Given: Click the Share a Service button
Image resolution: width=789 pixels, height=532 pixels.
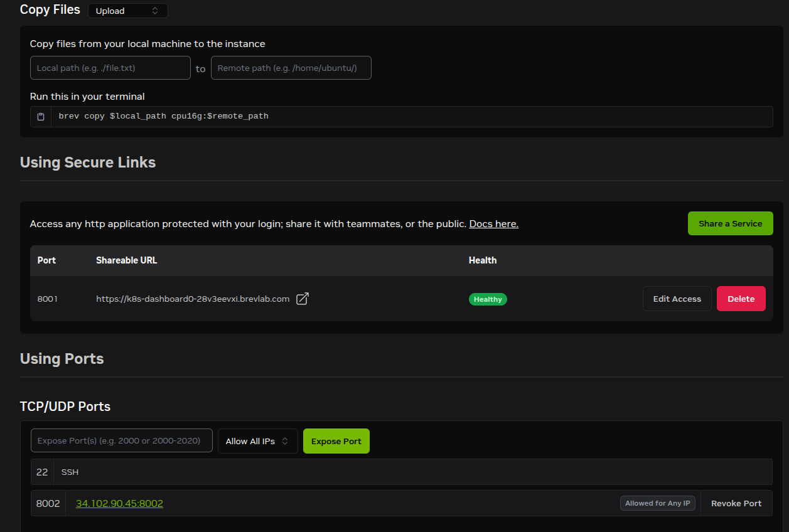Looking at the screenshot, I should [730, 223].
